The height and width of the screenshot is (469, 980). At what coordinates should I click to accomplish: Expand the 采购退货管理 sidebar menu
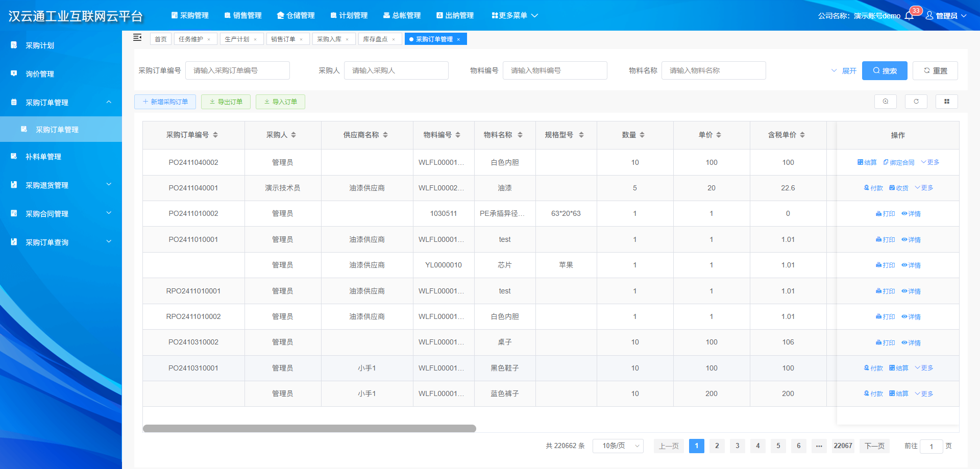pos(61,185)
